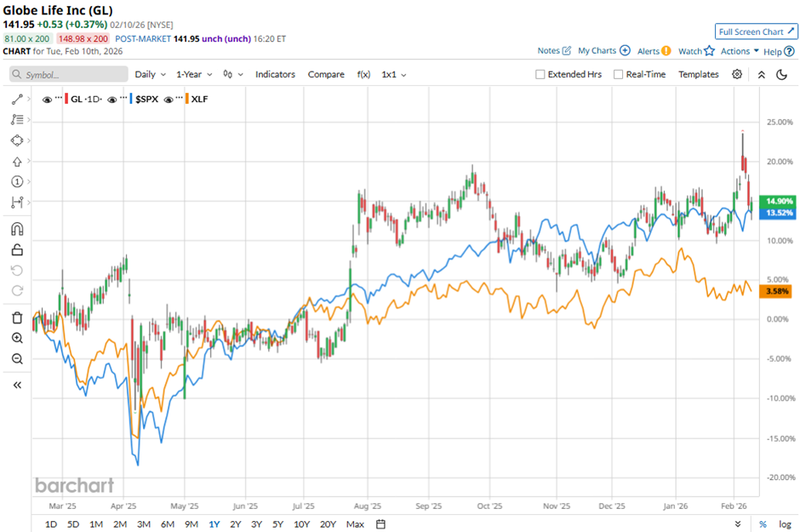Open the Daily frequency dropdown
Image resolution: width=800 pixels, height=532 pixels.
click(x=150, y=75)
